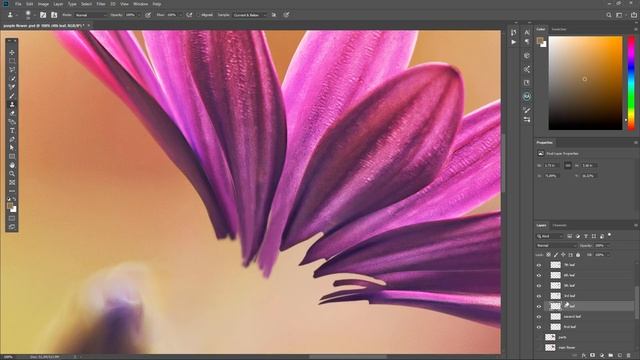Open the Opacity slider arrow in options bar

tap(139, 15)
